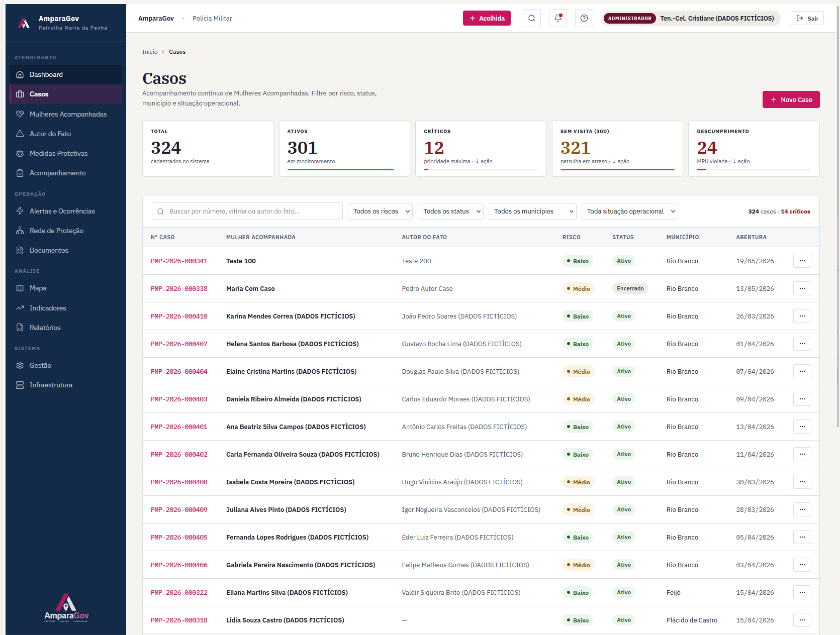Click the Mapa icon in sidebar

point(20,288)
